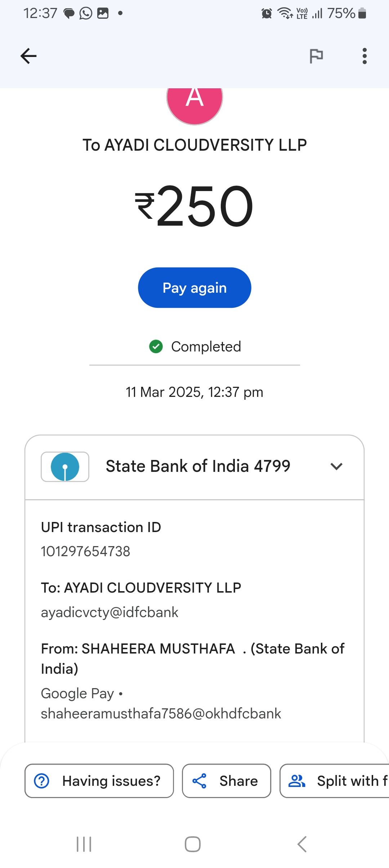
Task: Tap the question mark help icon
Action: 42,781
